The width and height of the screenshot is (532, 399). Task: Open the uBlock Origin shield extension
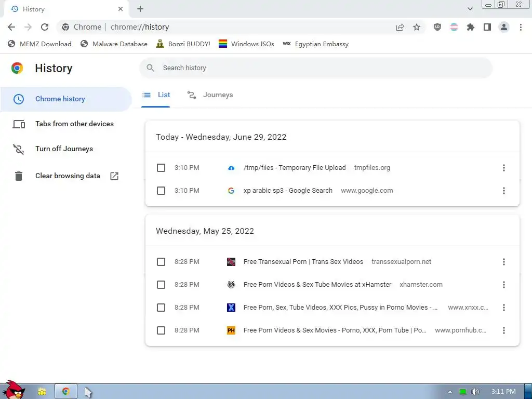coord(437,27)
